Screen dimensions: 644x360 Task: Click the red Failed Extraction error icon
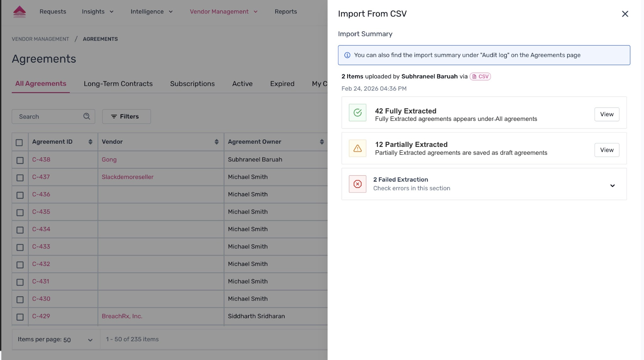coord(357,184)
